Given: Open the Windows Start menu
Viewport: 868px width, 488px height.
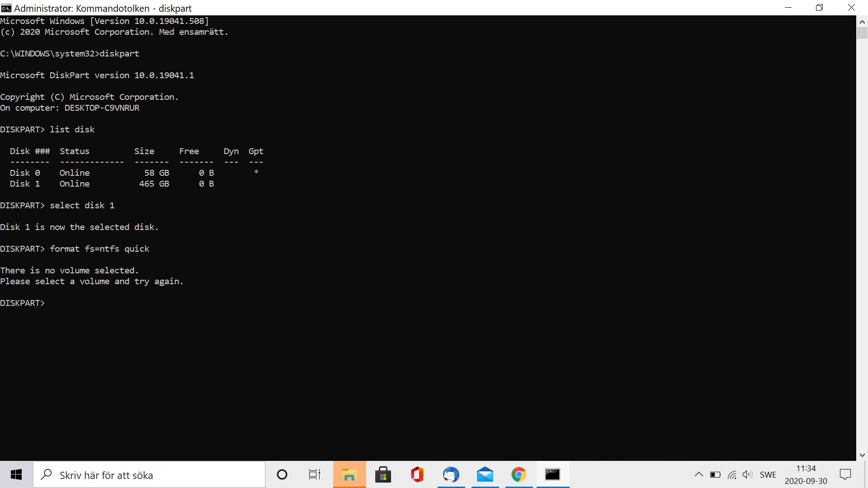Looking at the screenshot, I should tap(16, 474).
